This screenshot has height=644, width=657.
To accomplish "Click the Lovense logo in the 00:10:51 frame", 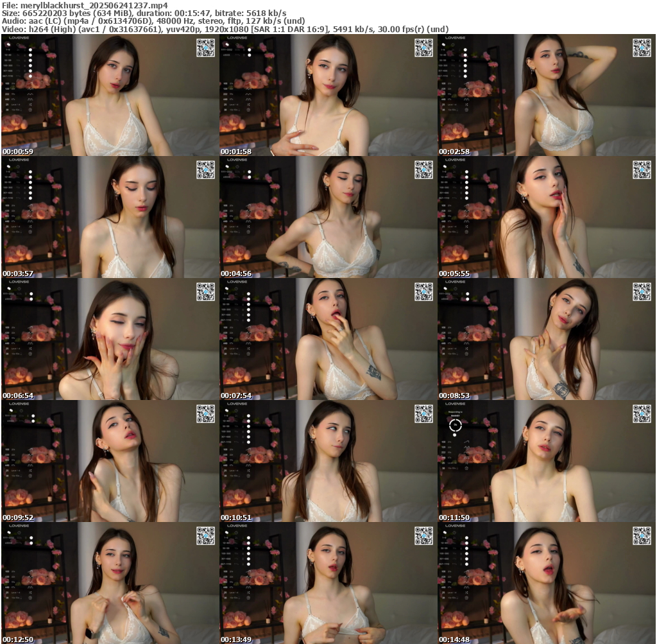I will click(237, 404).
